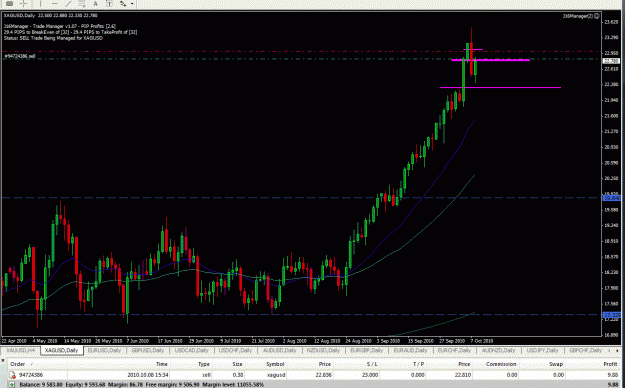Click the J16Manager(2) expert advisor label
Image resolution: width=625 pixels, height=388 pixels.
pyautogui.click(x=577, y=16)
